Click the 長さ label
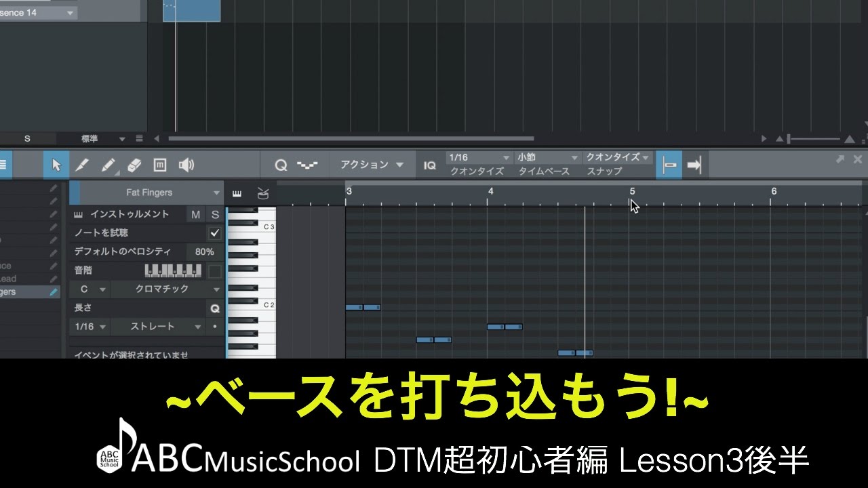Viewport: 868px width, 488px height. (x=83, y=308)
